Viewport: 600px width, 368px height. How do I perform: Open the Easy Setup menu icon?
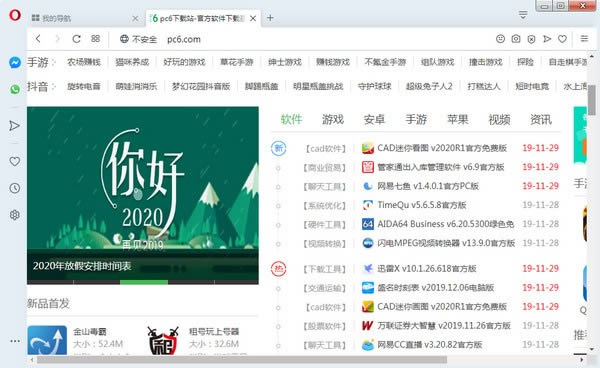[584, 39]
